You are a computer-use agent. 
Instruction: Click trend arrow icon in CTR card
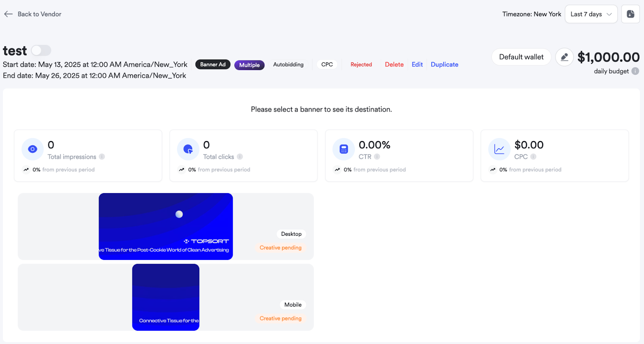[x=337, y=169]
